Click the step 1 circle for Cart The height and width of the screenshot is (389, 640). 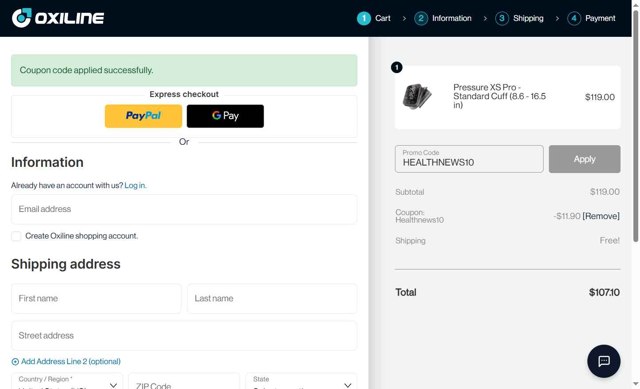364,18
